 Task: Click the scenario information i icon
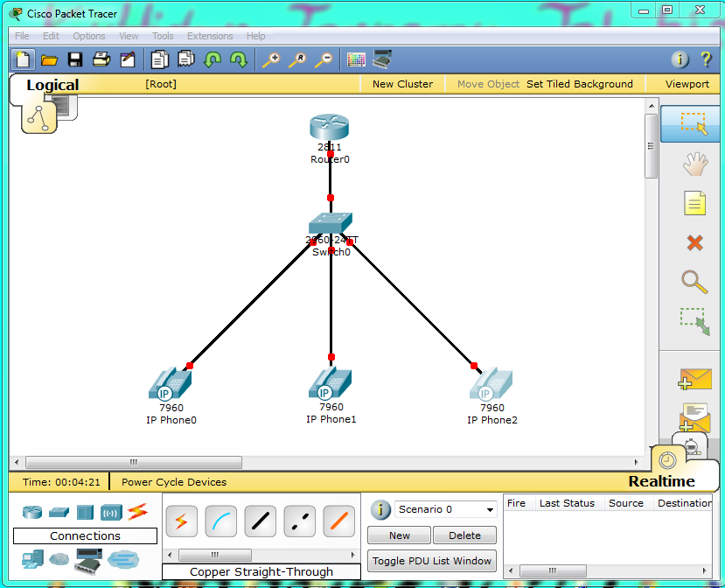pos(381,509)
